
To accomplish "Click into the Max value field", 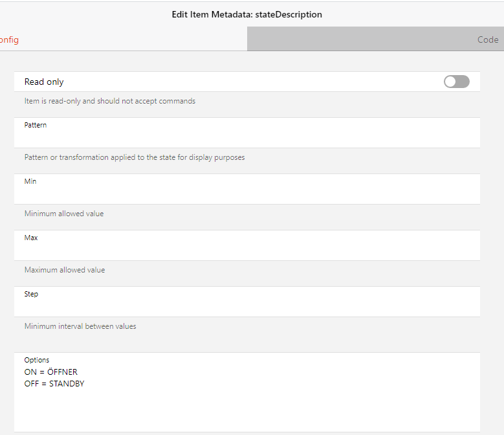I will click(x=246, y=250).
